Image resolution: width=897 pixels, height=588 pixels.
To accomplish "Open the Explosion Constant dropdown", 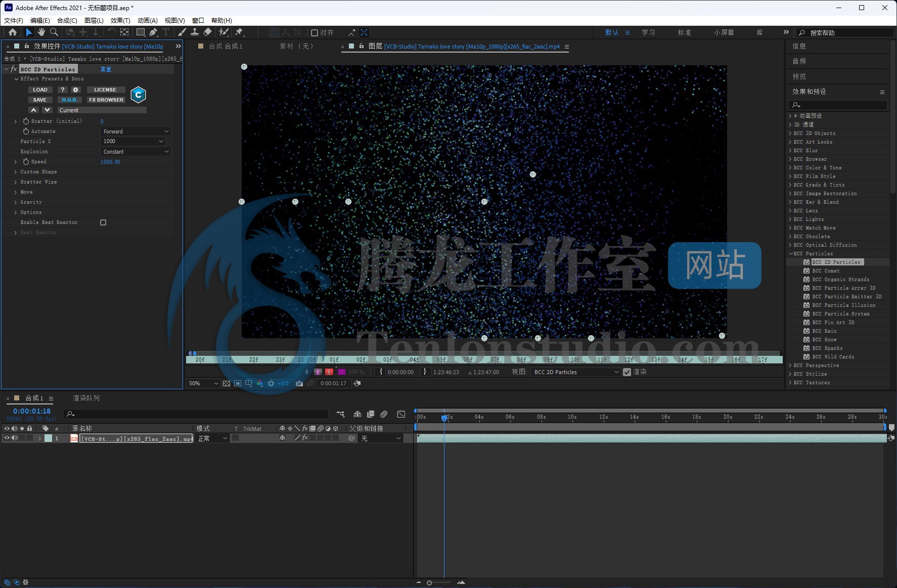I will [x=136, y=152].
